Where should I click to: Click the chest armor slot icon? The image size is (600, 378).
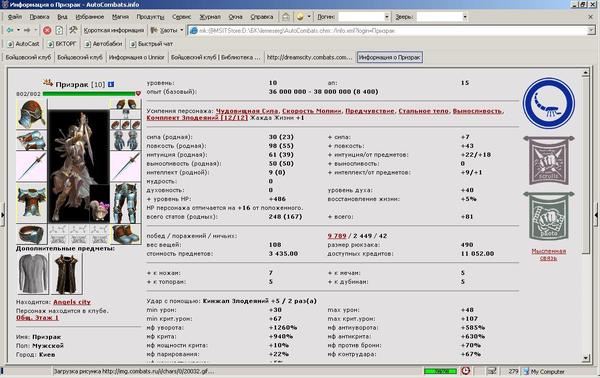pos(31,202)
